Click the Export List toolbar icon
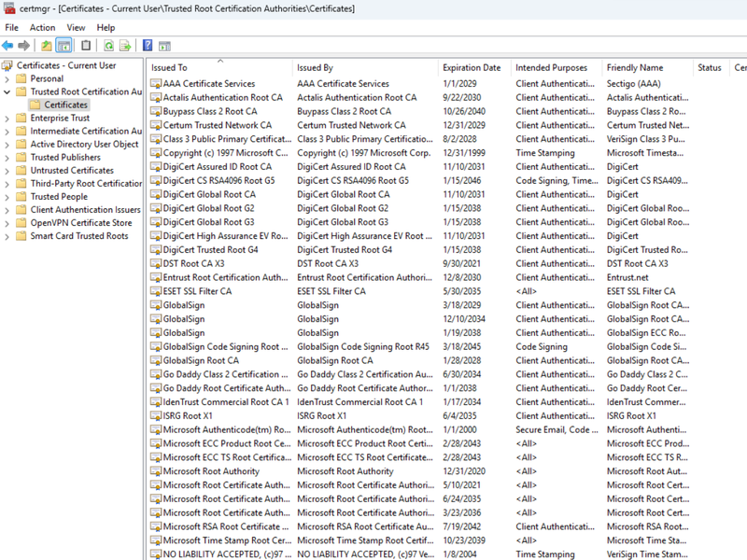Screen dimensions: 747x560 pyautogui.click(x=125, y=46)
